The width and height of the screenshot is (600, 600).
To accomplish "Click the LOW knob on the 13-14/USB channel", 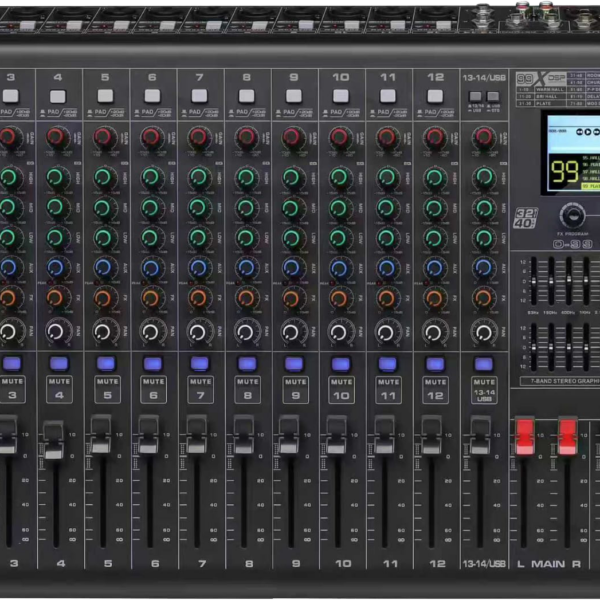I will coord(484,238).
